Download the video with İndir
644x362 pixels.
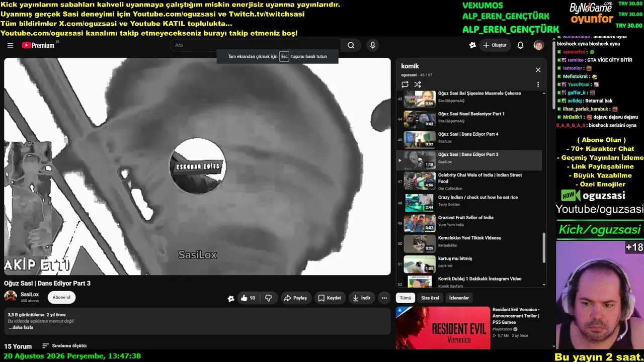[361, 298]
